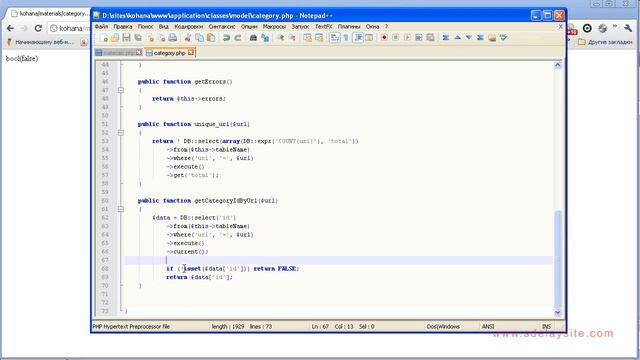This screenshot has height=360, width=640.
Task: Open the Файл menu
Action: point(101,27)
